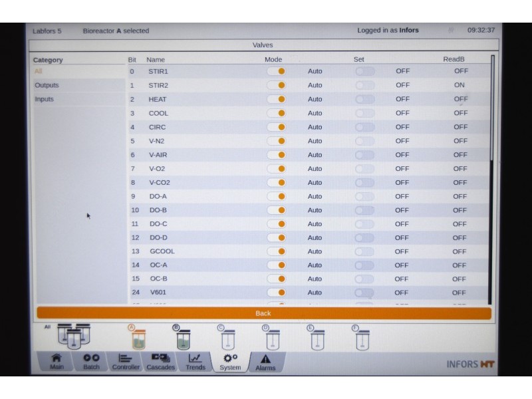The image size is (532, 399).
Task: Click the Mode column header
Action: [x=273, y=59]
